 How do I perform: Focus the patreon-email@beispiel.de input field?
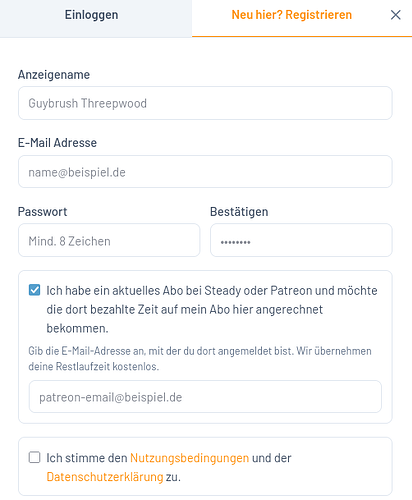205,397
